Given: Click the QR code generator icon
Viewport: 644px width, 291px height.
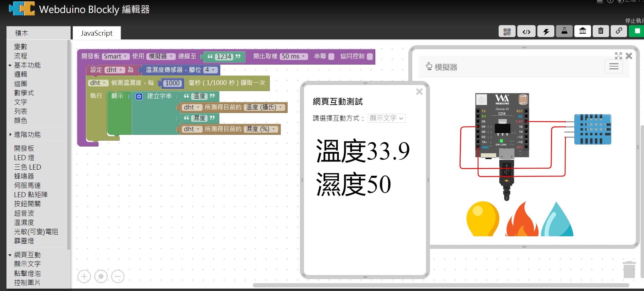Looking at the screenshot, I should tap(507, 32).
